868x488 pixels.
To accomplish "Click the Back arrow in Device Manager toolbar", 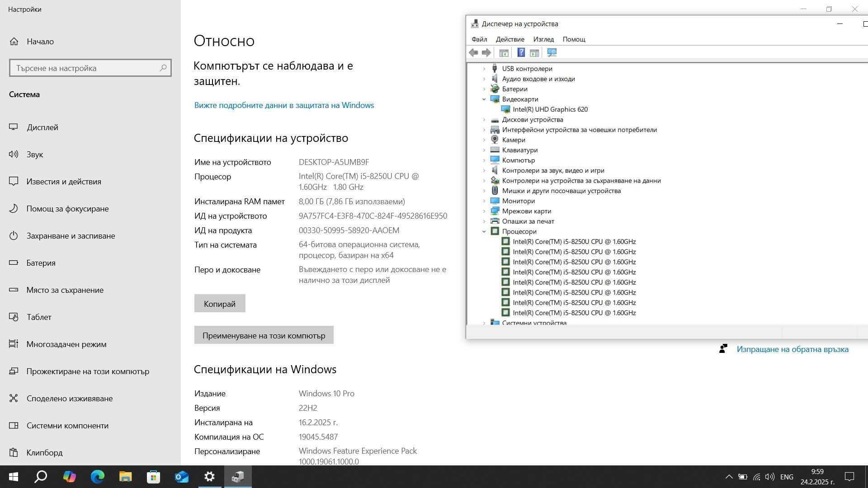I will pyautogui.click(x=473, y=53).
